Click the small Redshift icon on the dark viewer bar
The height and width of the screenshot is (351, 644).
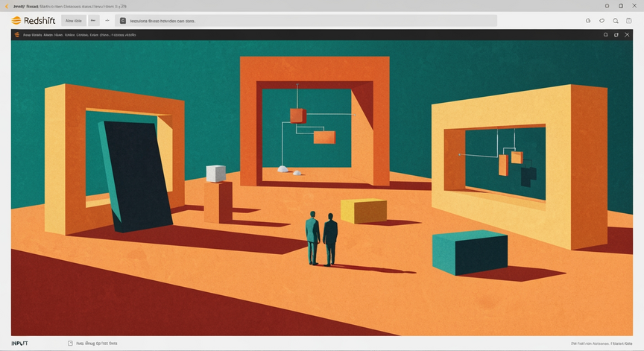pos(17,35)
